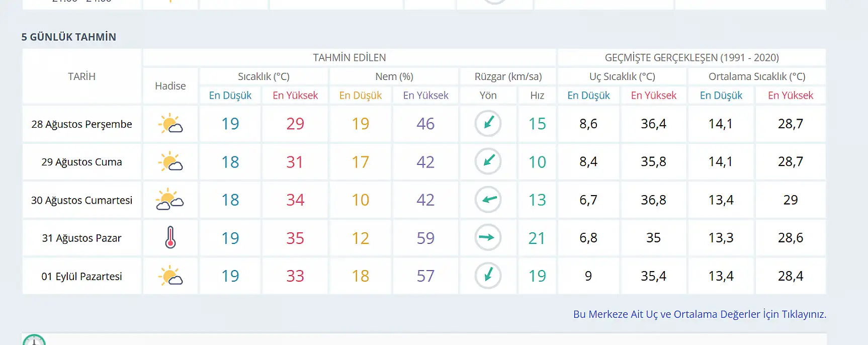The width and height of the screenshot is (868, 345).
Task: Click weather icon for 28 Ağustos Perşembe
Action: pyautogui.click(x=170, y=124)
